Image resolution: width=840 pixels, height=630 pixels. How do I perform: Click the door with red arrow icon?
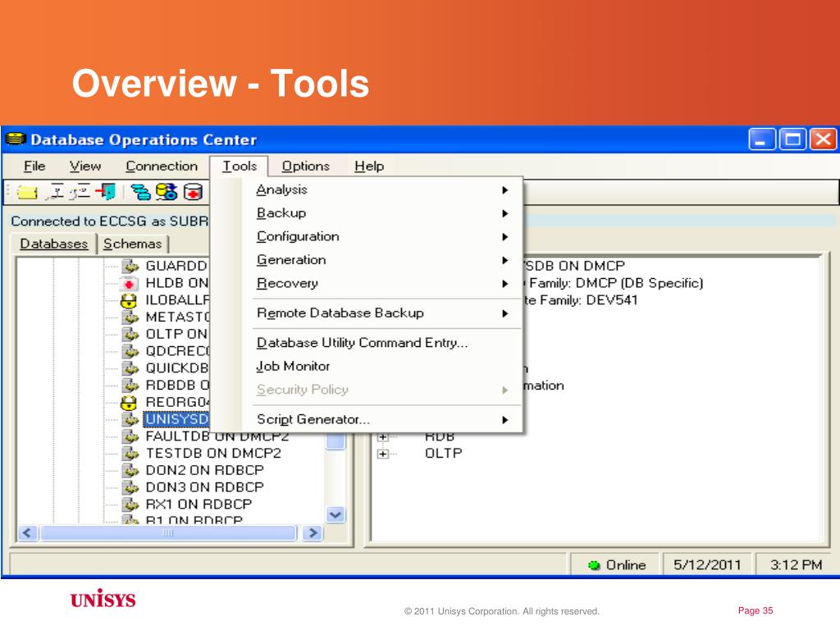coord(106,191)
